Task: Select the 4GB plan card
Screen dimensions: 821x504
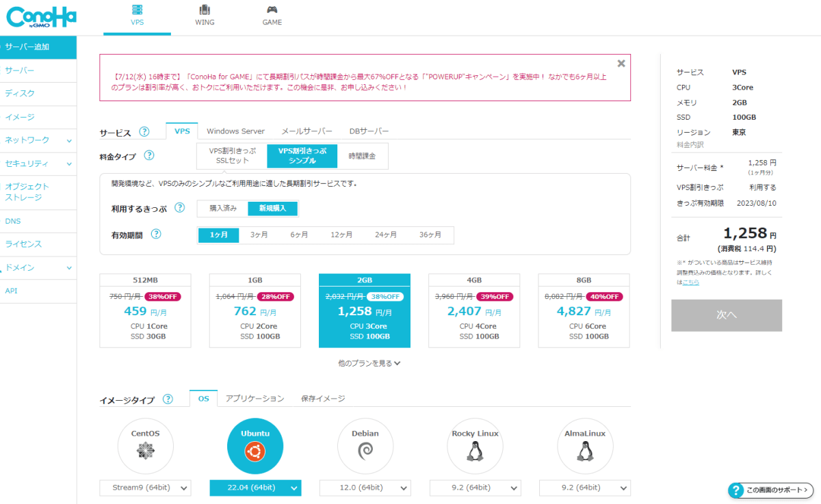Action: coord(474,310)
